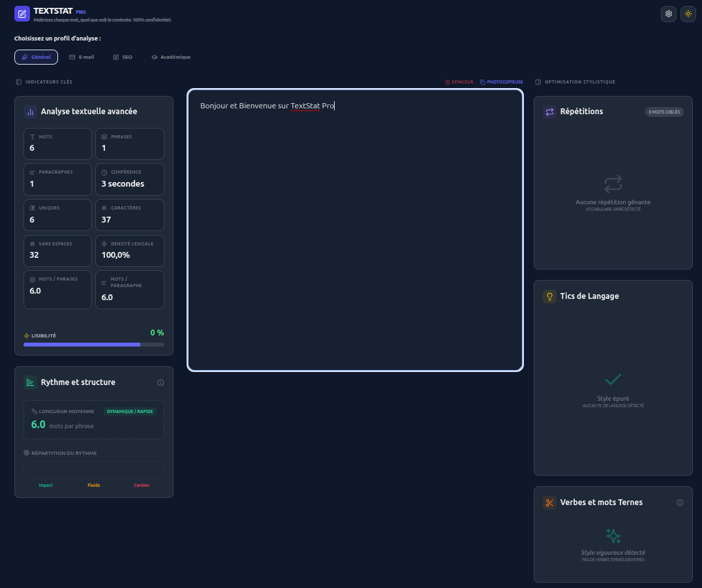Toggle the light theme sun icon
Screen dimensions: 702x588
[x=688, y=14]
